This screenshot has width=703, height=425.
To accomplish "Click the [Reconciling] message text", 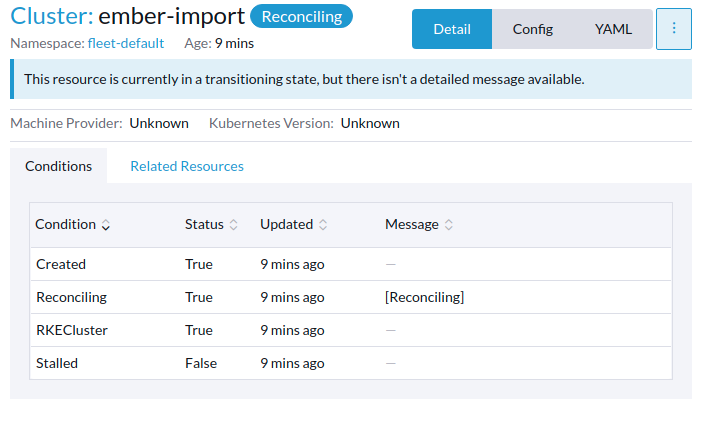I will tap(425, 297).
